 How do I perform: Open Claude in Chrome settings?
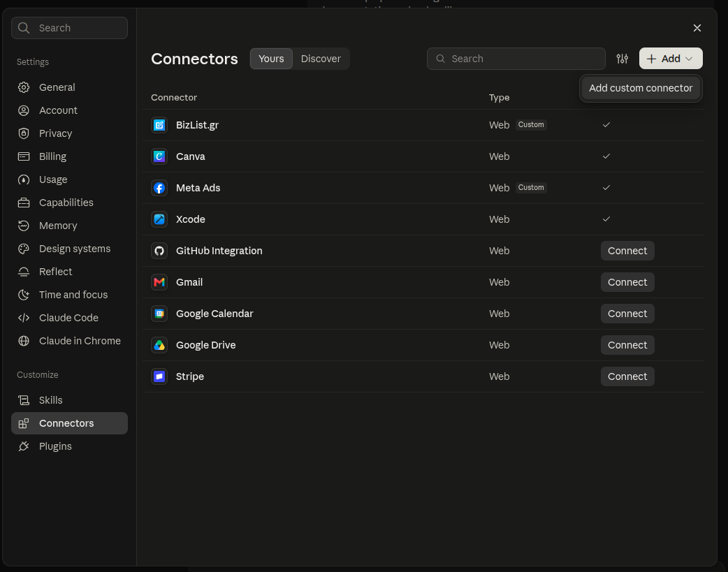click(x=70, y=341)
